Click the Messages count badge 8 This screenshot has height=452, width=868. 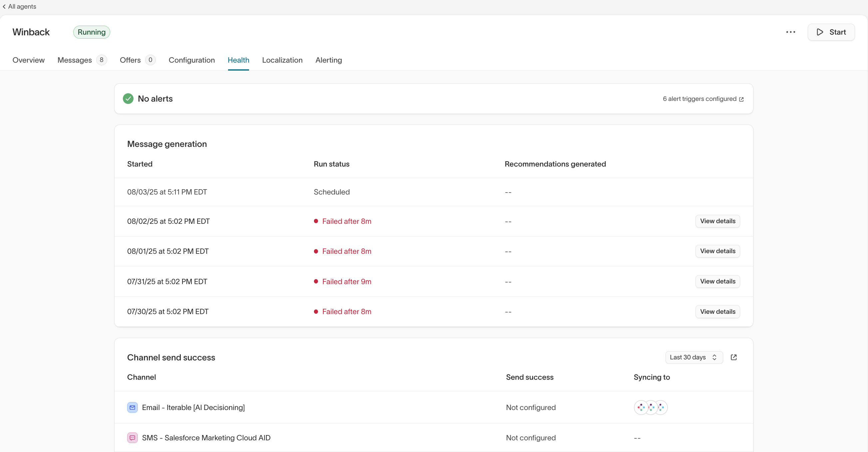pos(102,60)
